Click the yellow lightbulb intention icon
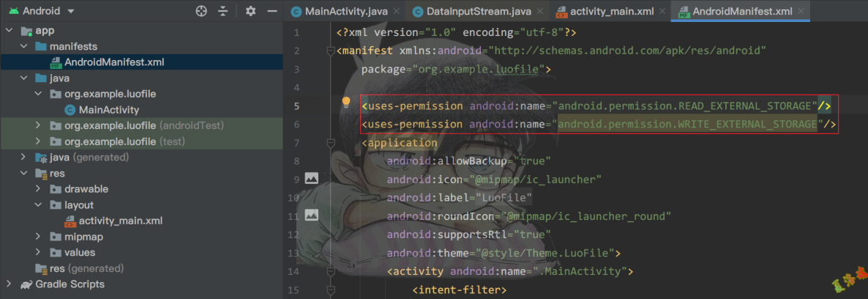868x299 pixels. (x=347, y=103)
